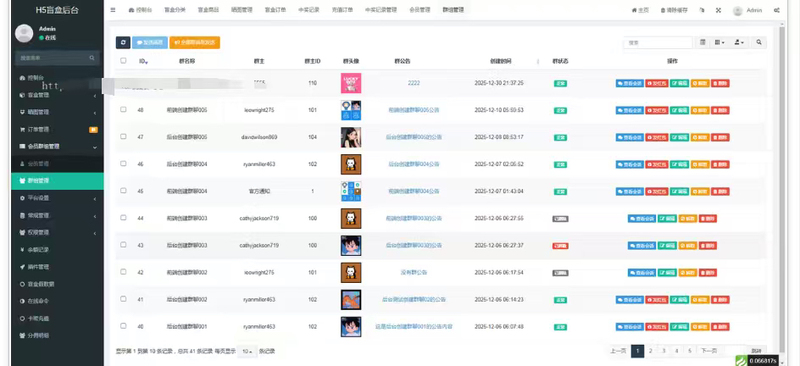
Task: Tick the checkbox for row ID 48
Action: (x=123, y=109)
